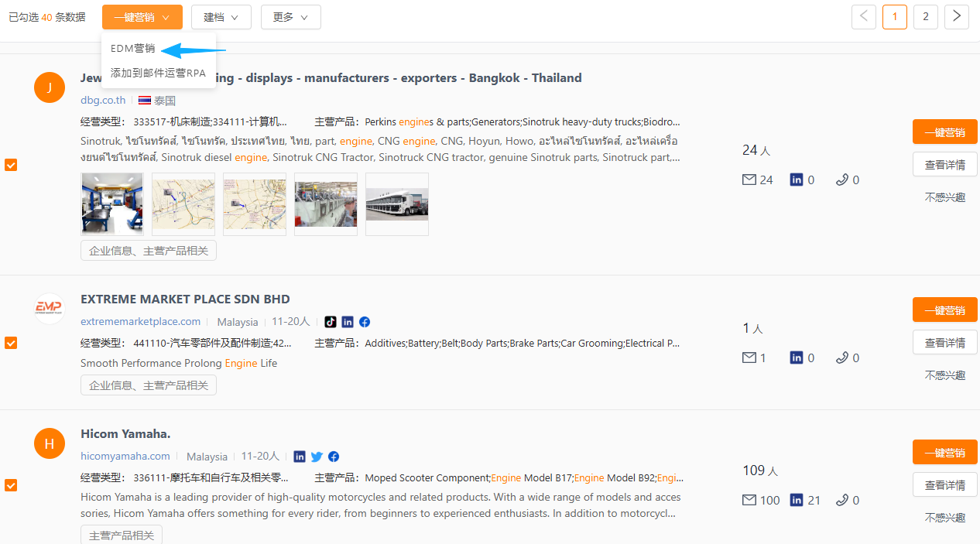Open Facebook icon for Extreme Market Place
980x544 pixels.
365,322
